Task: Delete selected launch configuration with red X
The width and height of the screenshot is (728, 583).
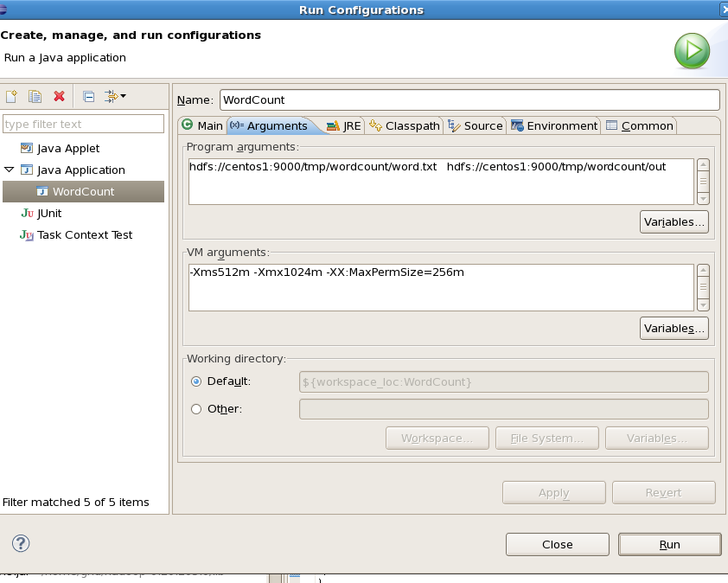Action: point(59,96)
